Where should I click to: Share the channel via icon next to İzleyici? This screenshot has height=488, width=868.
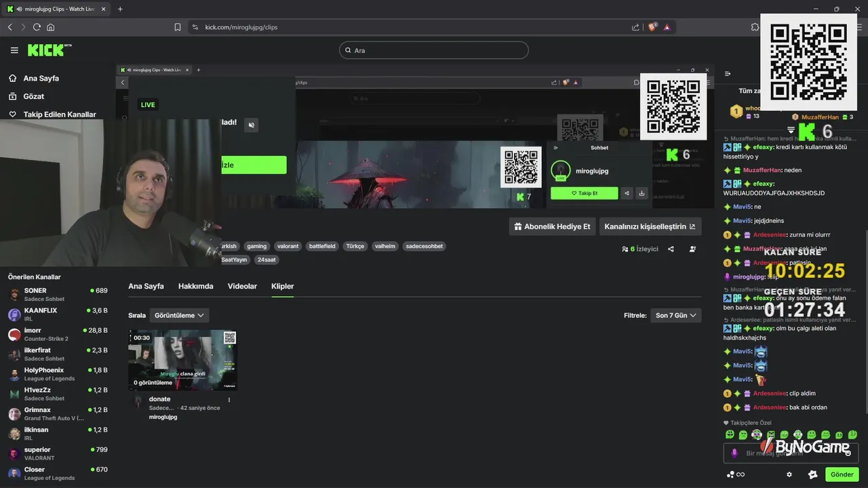pyautogui.click(x=671, y=249)
